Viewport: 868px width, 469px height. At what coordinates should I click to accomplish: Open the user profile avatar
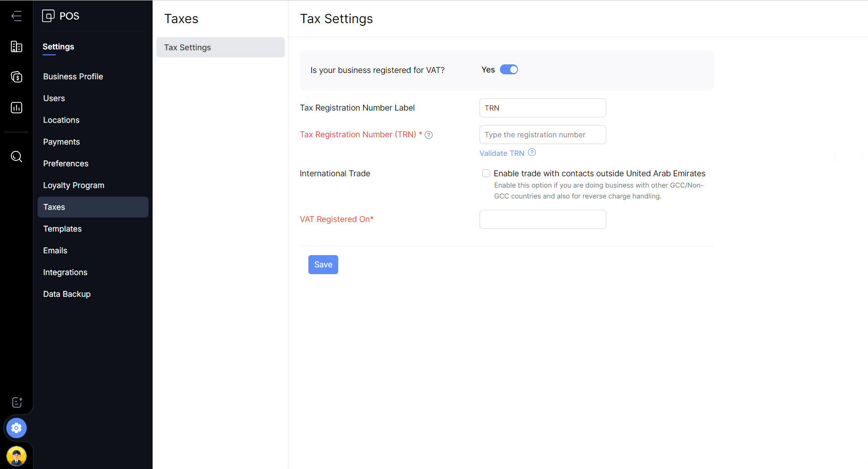[17, 456]
